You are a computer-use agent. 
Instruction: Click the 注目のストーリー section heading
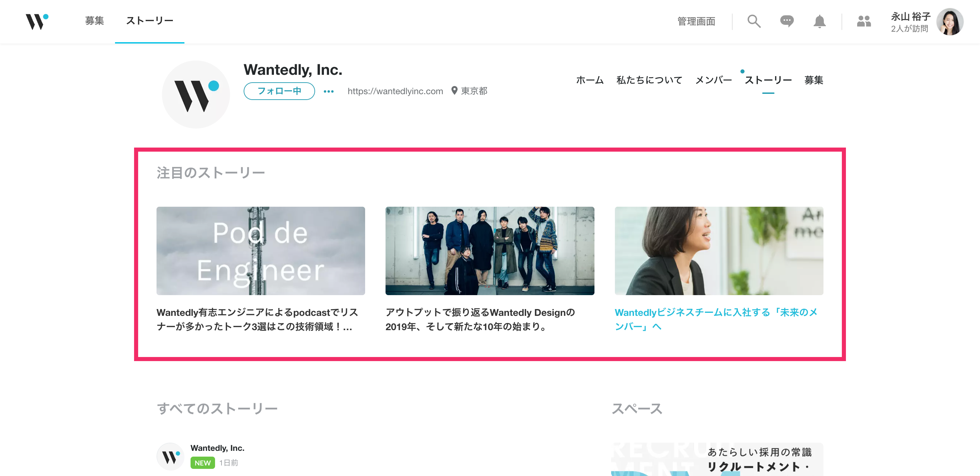(x=211, y=173)
